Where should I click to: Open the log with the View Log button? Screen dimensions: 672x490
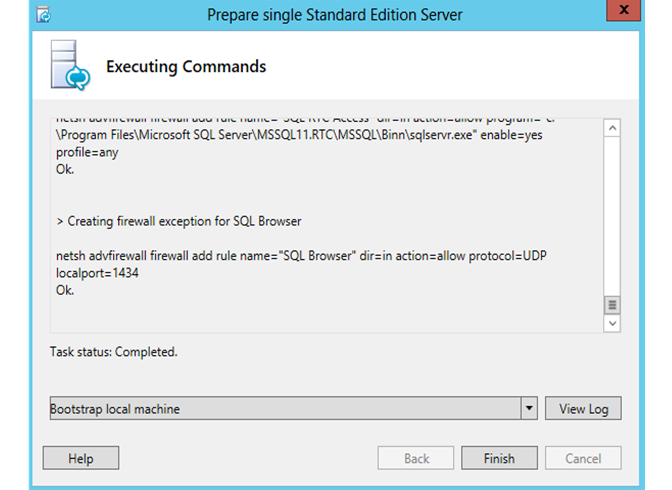tap(583, 408)
